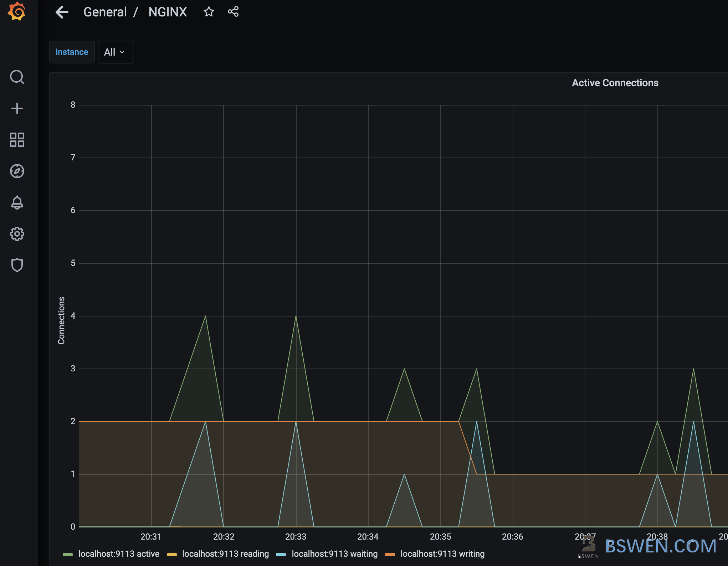This screenshot has height=566, width=728.
Task: Click yellow color swatch for reading series
Action: pos(172,555)
